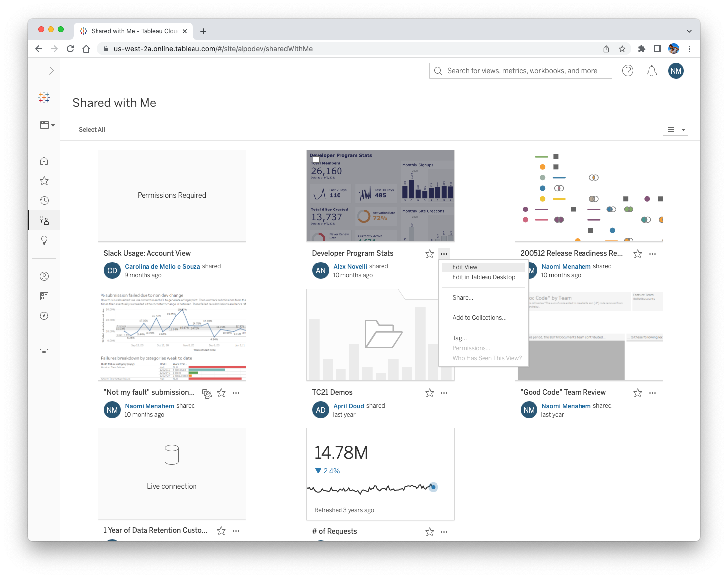This screenshot has width=728, height=578.
Task: Open Permissions Required Slack Usage thumbnail
Action: point(172,196)
